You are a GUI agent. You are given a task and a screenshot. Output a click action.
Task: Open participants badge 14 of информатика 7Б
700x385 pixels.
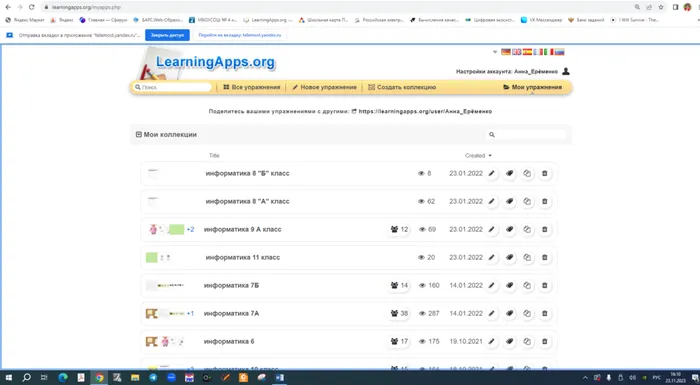(x=399, y=285)
